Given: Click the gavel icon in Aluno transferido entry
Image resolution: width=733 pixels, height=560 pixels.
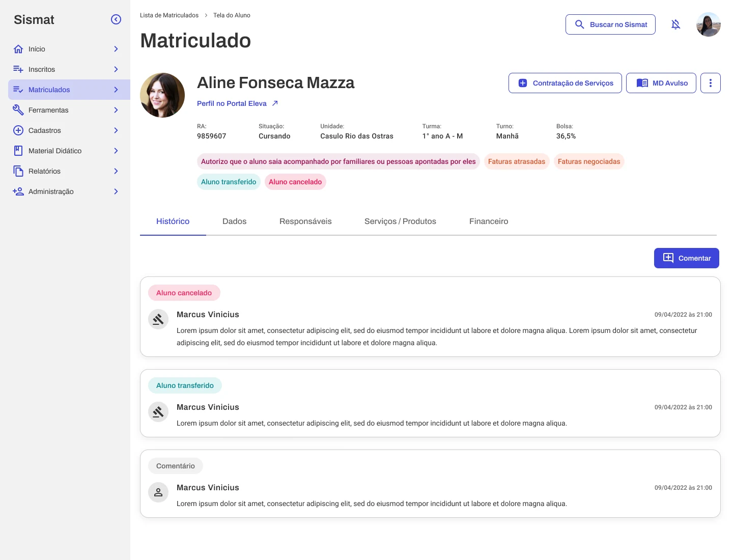Looking at the screenshot, I should click(158, 412).
